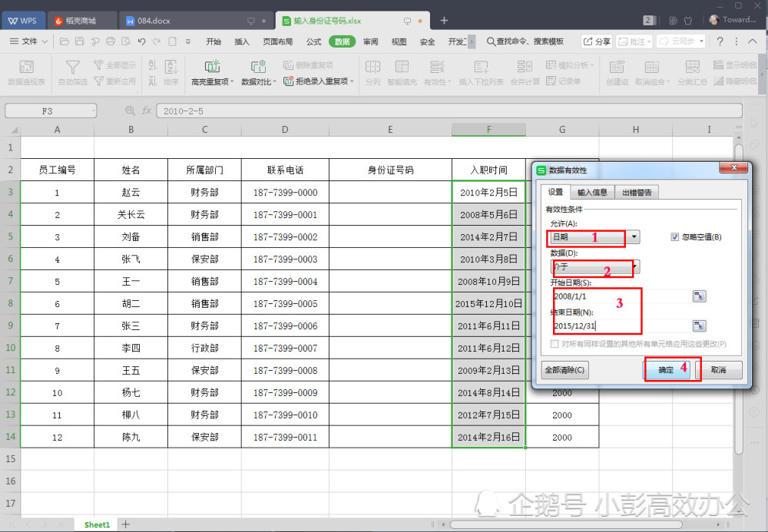Switch to the 安全 ribbon tab
The image size is (768, 532).
tap(428, 41)
